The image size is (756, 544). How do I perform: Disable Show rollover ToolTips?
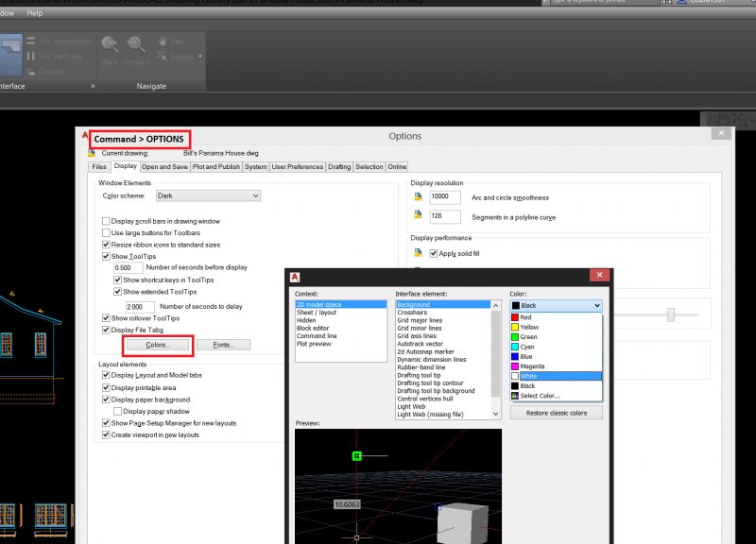(106, 318)
